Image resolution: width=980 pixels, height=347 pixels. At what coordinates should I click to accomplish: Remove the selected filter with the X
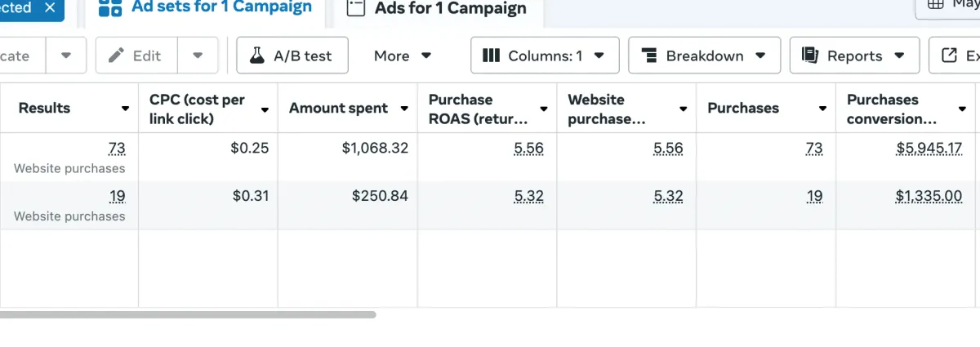point(50,7)
